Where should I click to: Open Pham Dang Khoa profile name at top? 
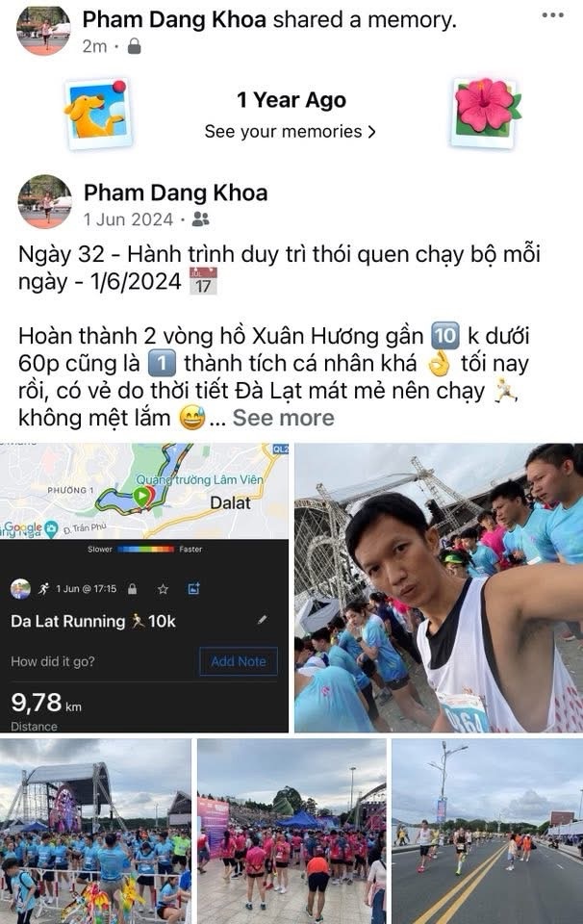coord(174,19)
